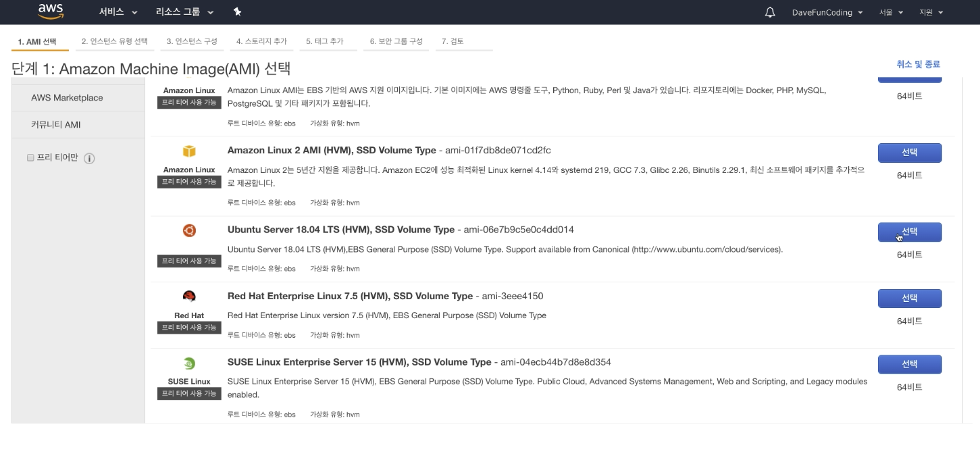Click the 64비트 label in the Red Hat row
980x462 pixels.
pyautogui.click(x=910, y=321)
